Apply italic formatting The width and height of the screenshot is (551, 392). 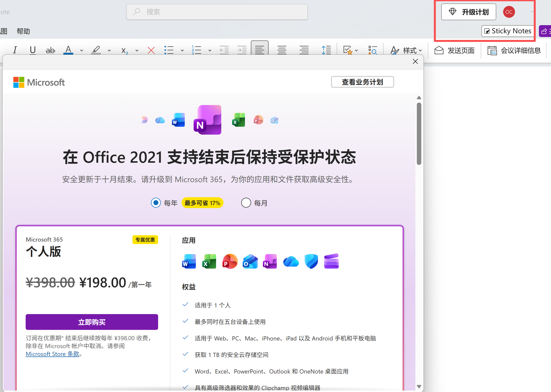[x=15, y=50]
